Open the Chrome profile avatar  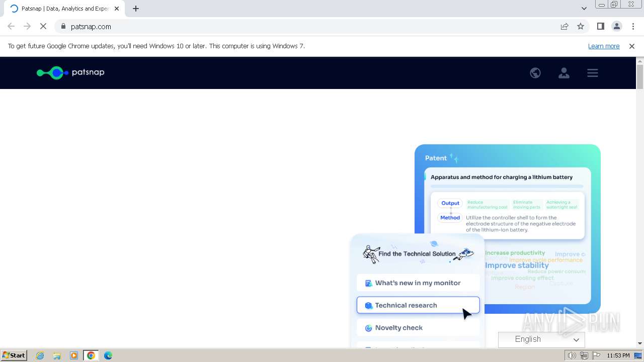(617, 27)
